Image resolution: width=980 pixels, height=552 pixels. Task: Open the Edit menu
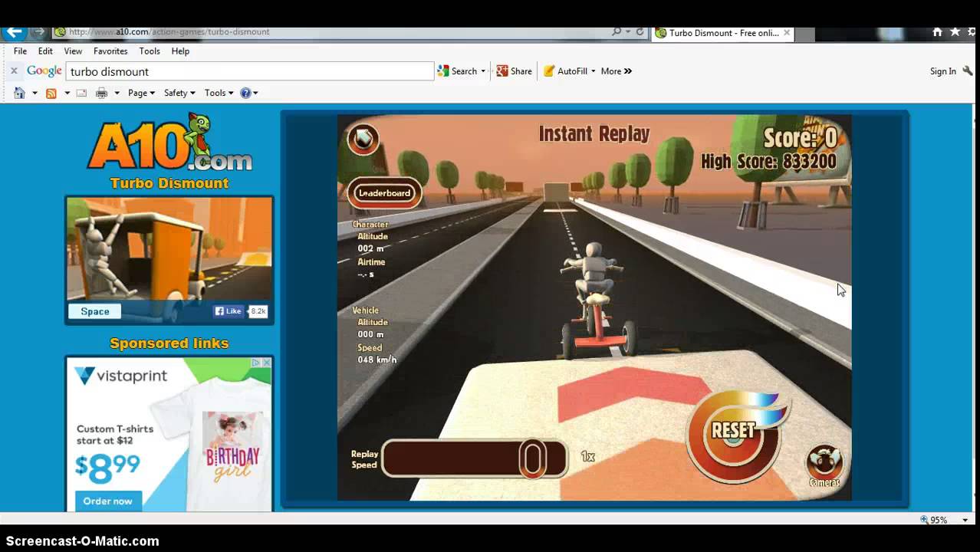(x=45, y=51)
